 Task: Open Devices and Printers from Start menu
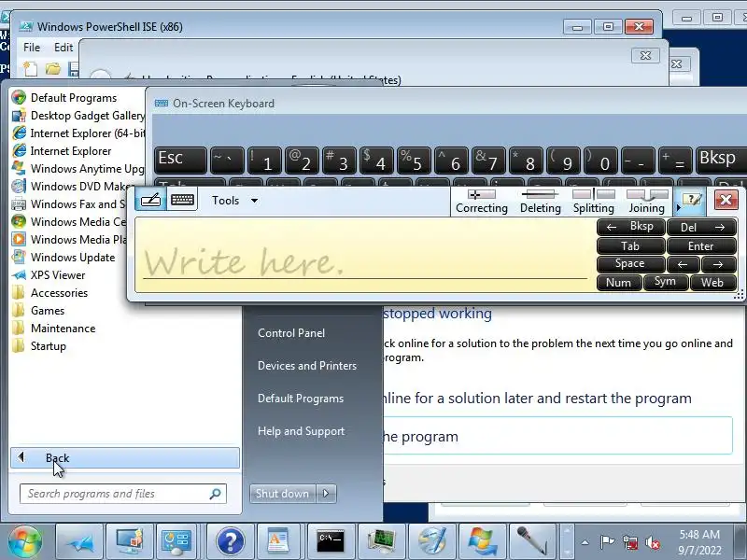point(307,366)
